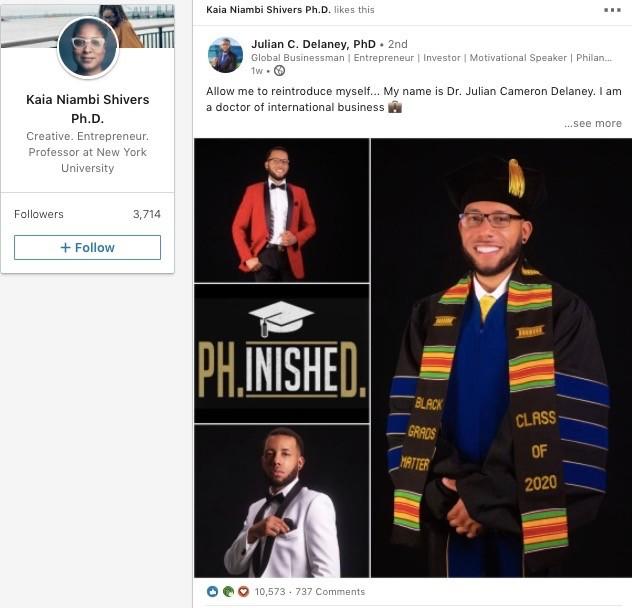Screen dimensions: 632x608
Task: Open the 737 Comments link
Action: point(328,592)
